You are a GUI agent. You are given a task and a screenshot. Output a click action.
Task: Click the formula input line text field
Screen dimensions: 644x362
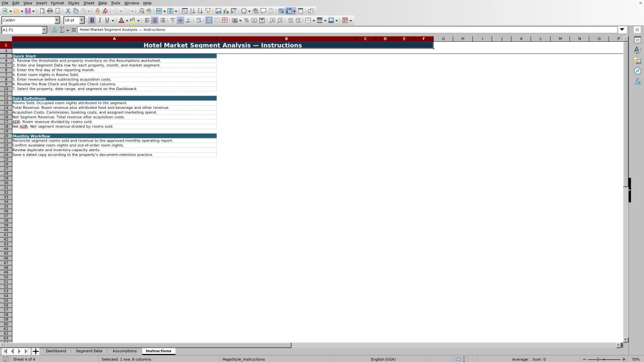point(348,30)
